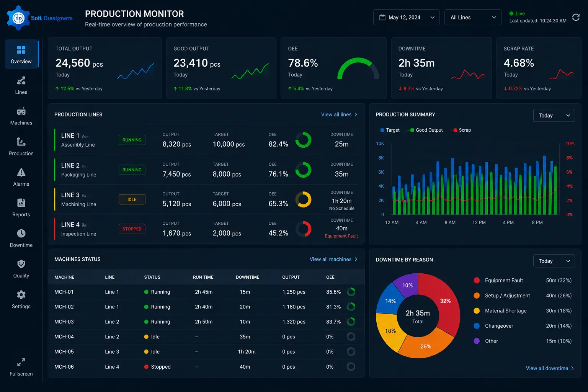The width and height of the screenshot is (588, 392).
Task: Click Total Output sparkline chart
Action: 136,71
